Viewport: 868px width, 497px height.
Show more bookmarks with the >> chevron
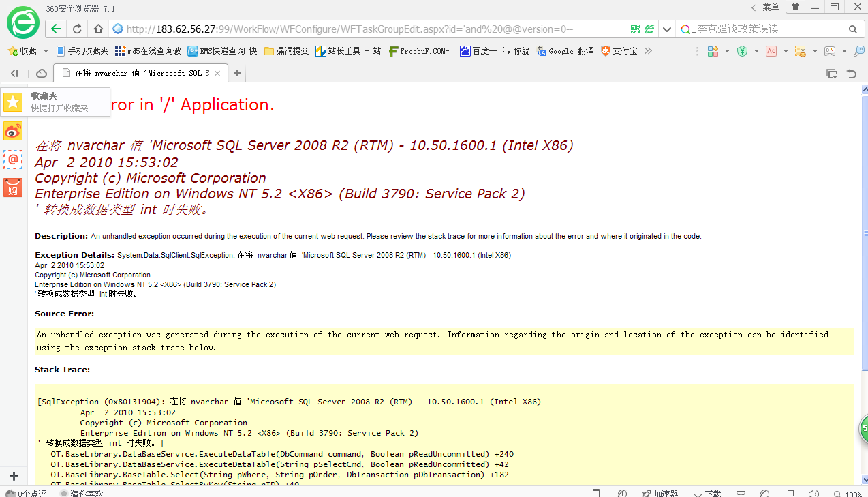pos(648,51)
